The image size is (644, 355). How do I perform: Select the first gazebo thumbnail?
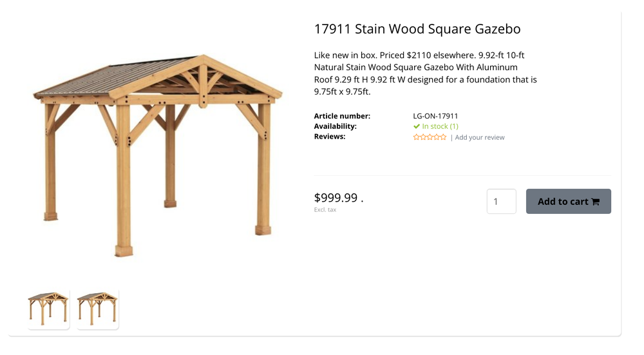48,309
